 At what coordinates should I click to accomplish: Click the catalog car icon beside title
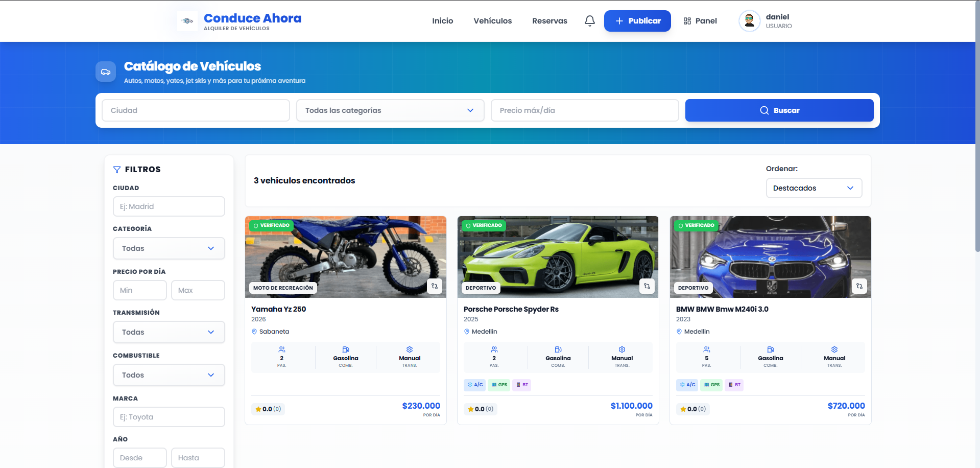pos(106,72)
